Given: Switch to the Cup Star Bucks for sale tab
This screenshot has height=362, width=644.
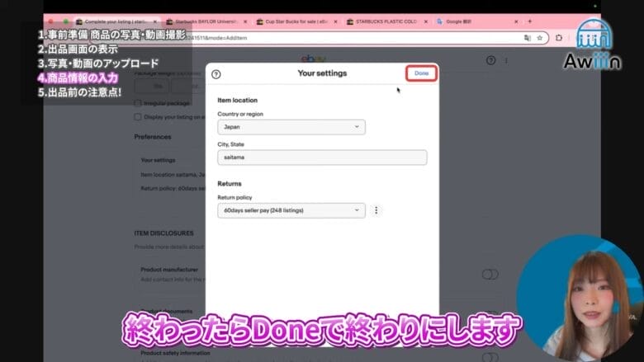Looking at the screenshot, I should pyautogui.click(x=296, y=21).
